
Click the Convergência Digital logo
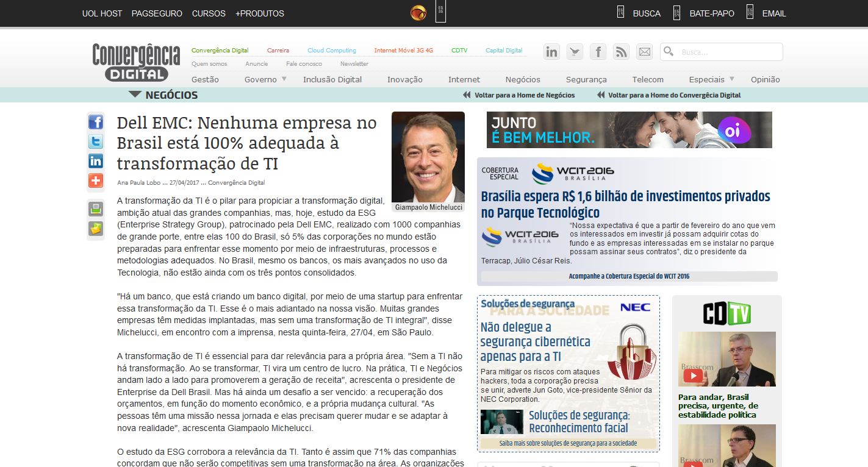click(136, 62)
